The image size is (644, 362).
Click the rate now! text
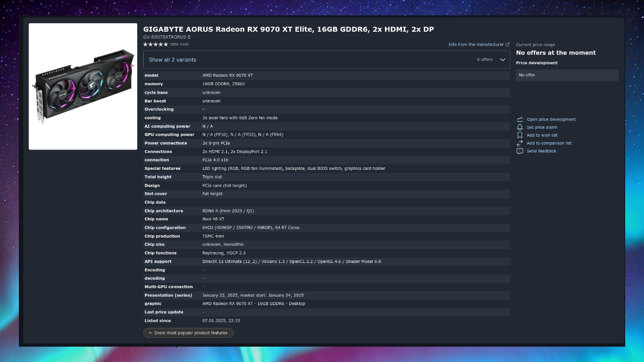point(180,44)
